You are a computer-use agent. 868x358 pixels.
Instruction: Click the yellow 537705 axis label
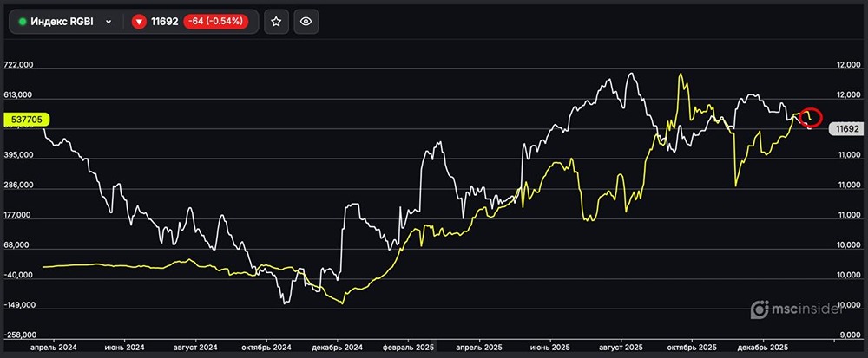click(29, 120)
